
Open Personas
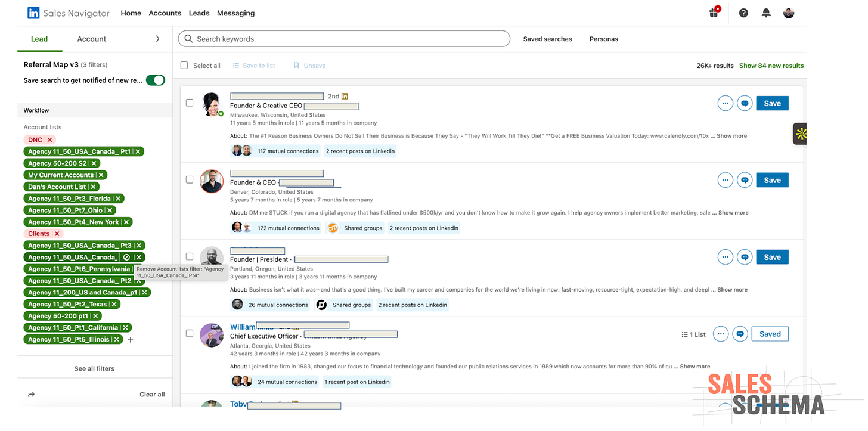[x=604, y=39]
